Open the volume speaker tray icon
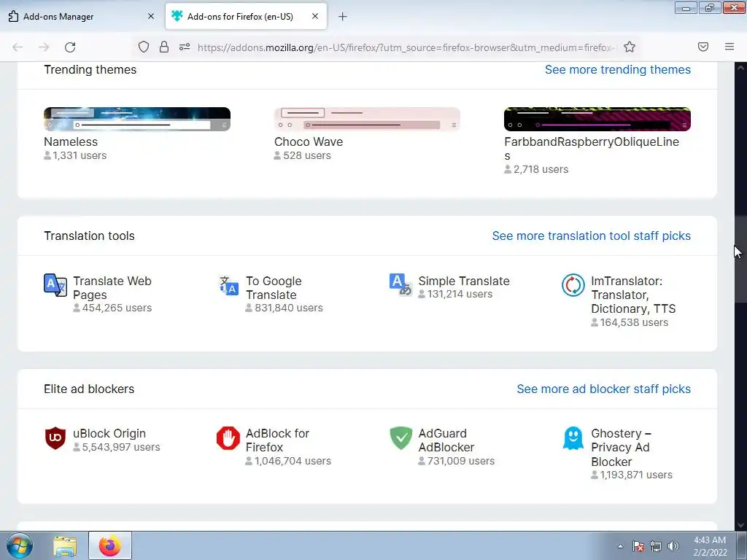747x560 pixels. click(673, 546)
